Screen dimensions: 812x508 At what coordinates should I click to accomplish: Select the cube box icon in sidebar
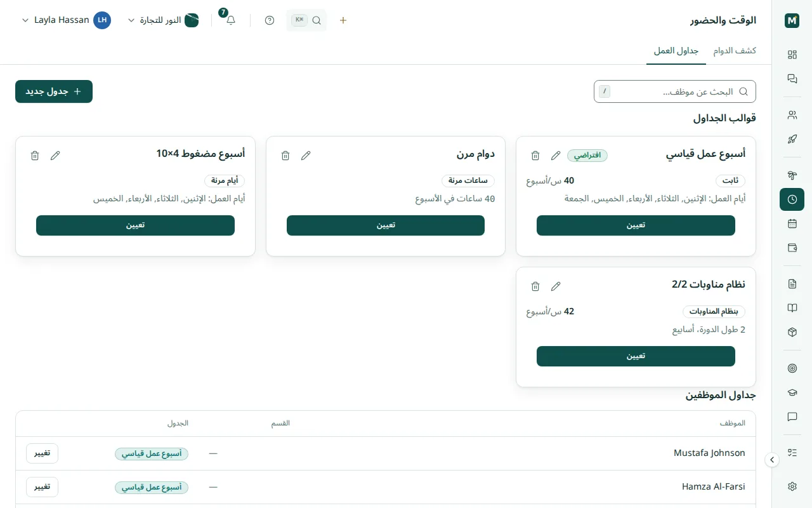pos(792,332)
